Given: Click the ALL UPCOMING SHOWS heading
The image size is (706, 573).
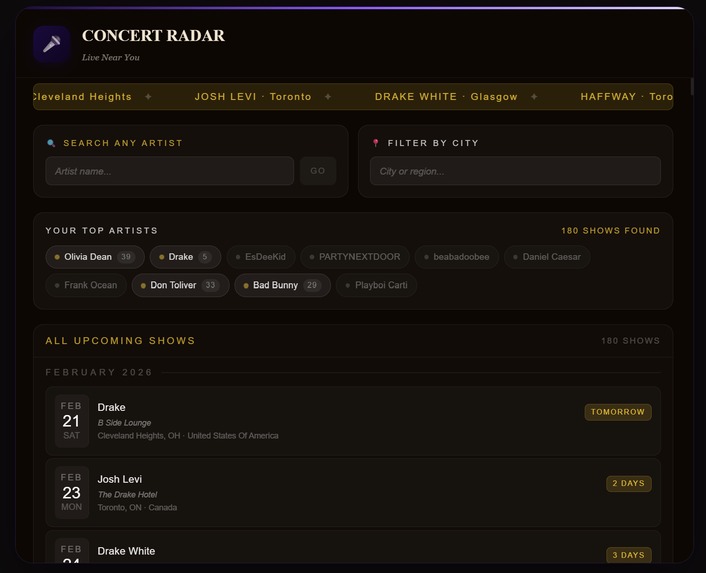Looking at the screenshot, I should 120,341.
